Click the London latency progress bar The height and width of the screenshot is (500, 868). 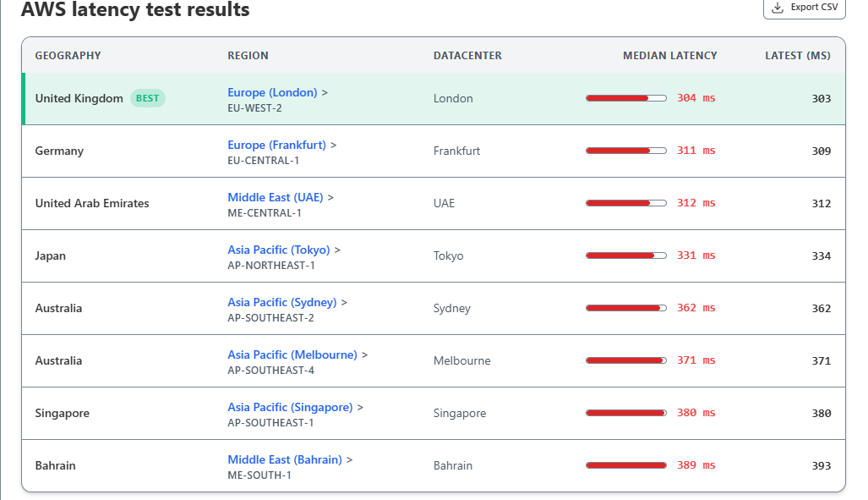pos(625,98)
